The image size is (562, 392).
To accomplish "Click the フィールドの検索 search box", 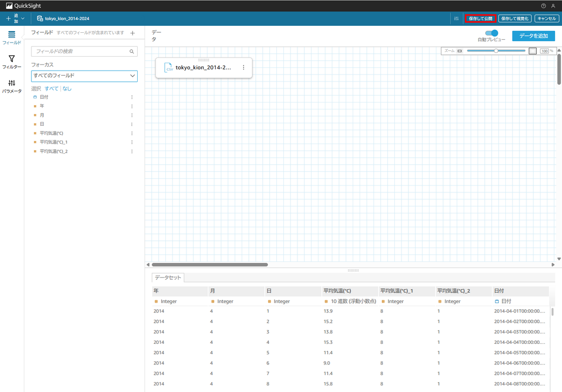I will pos(84,51).
